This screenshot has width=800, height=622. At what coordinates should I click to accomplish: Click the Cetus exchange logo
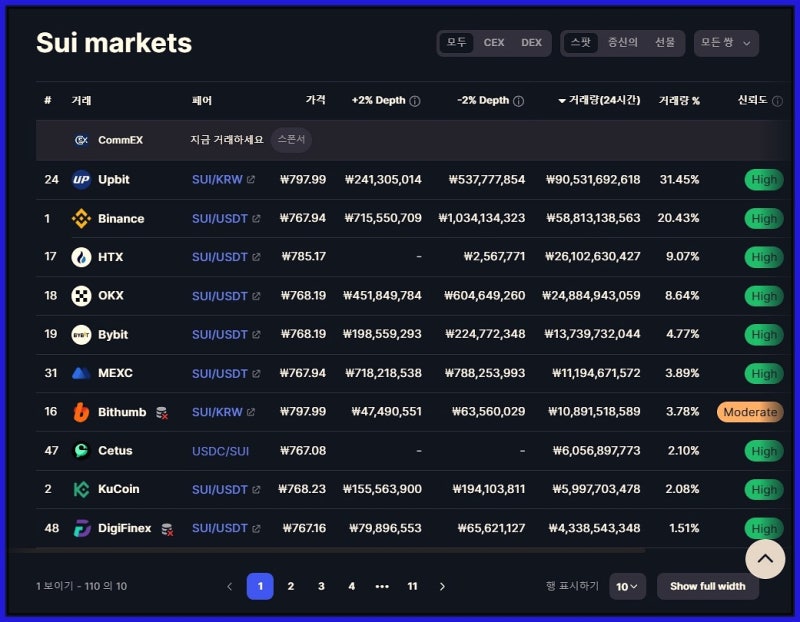(81, 451)
